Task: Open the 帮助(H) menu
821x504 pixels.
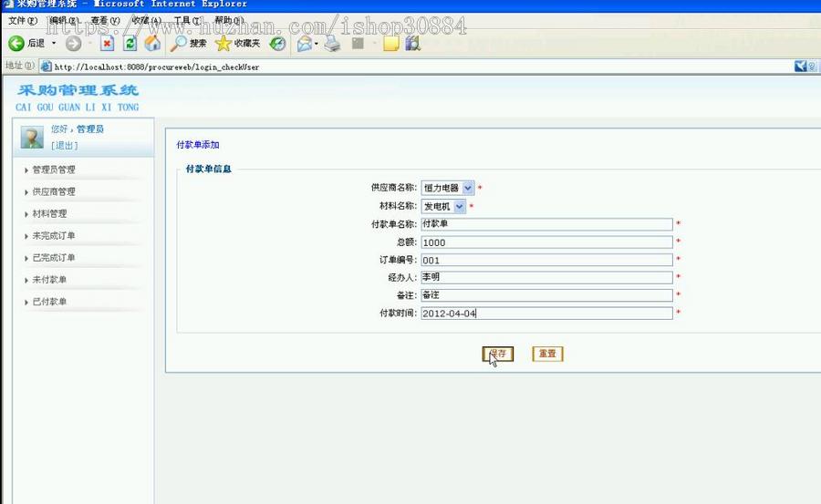Action: 229,20
